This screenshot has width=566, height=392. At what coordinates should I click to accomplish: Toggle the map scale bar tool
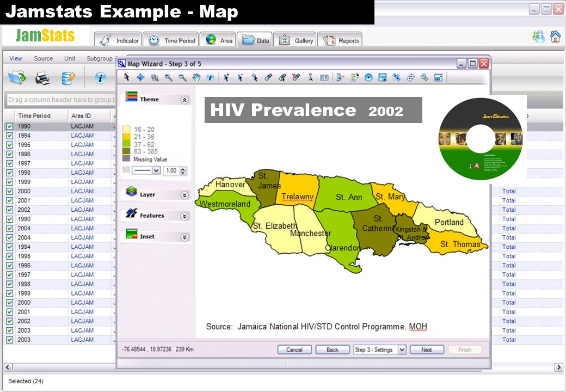pos(324,77)
